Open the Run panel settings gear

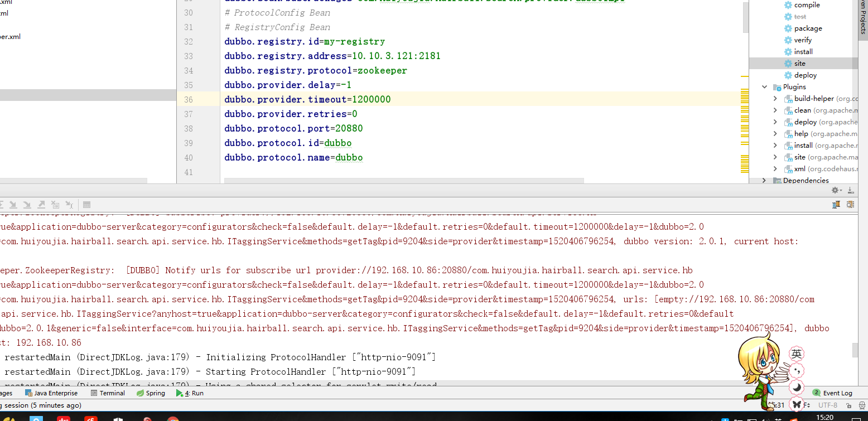tap(836, 190)
